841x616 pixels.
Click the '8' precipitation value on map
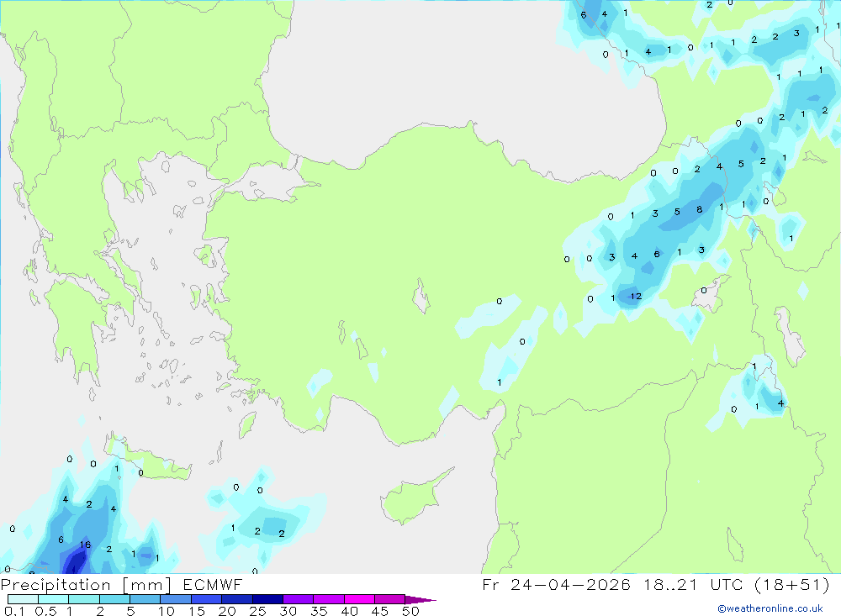click(700, 209)
